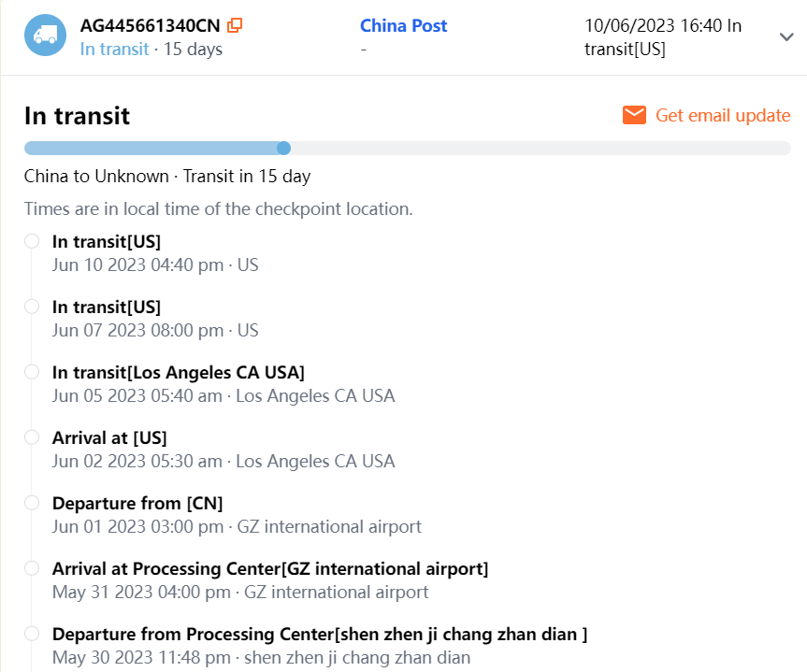The height and width of the screenshot is (672, 807).
Task: Click the orange envelope email icon
Action: [x=634, y=115]
